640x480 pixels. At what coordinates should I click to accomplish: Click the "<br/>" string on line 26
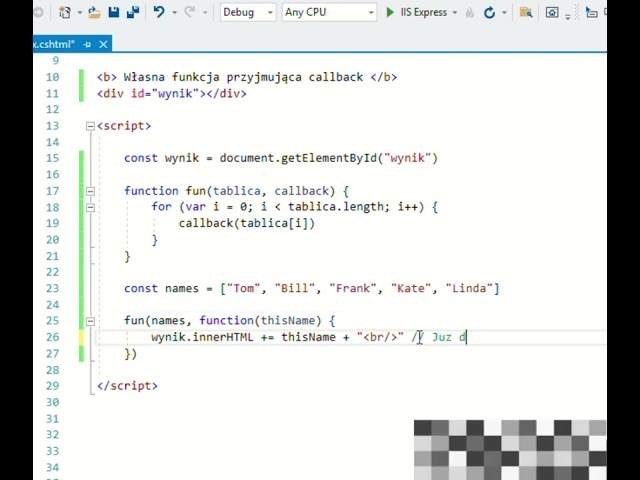pyautogui.click(x=380, y=337)
